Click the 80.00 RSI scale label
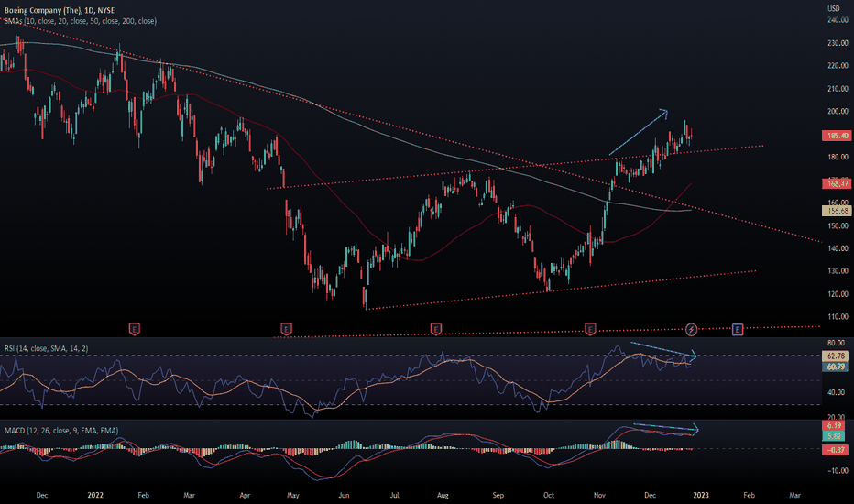 [x=836, y=344]
